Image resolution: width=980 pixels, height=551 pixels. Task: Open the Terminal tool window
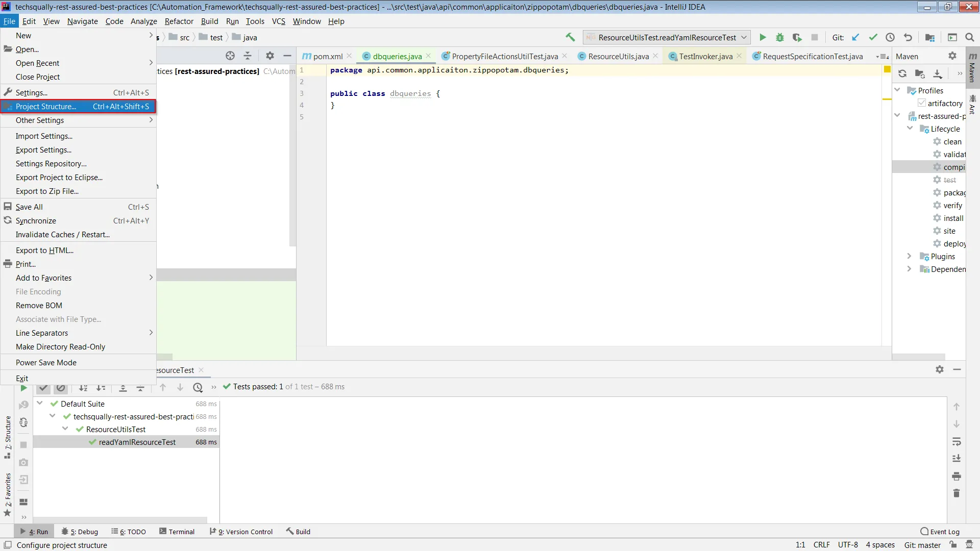(x=177, y=532)
